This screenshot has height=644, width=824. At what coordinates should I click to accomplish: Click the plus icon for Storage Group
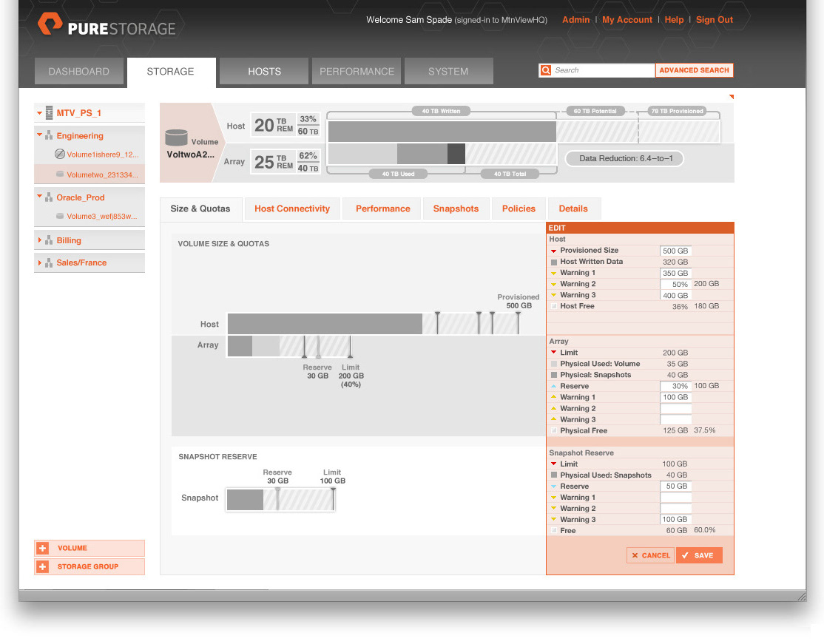coord(43,566)
